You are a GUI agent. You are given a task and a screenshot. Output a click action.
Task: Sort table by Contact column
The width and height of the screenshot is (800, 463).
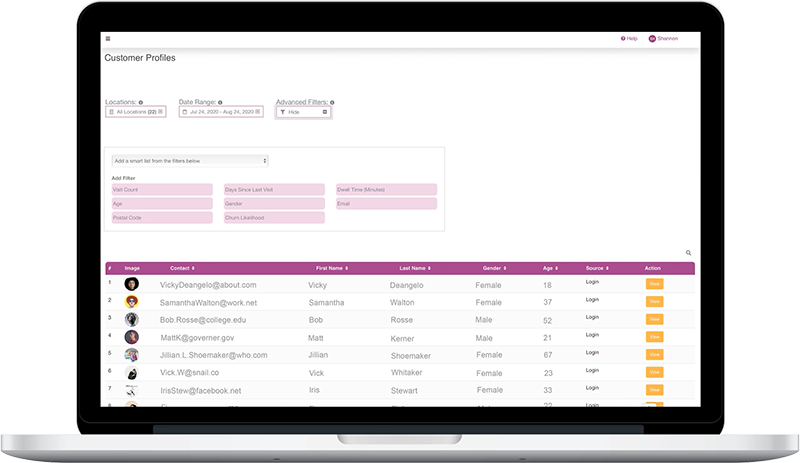[x=181, y=268]
